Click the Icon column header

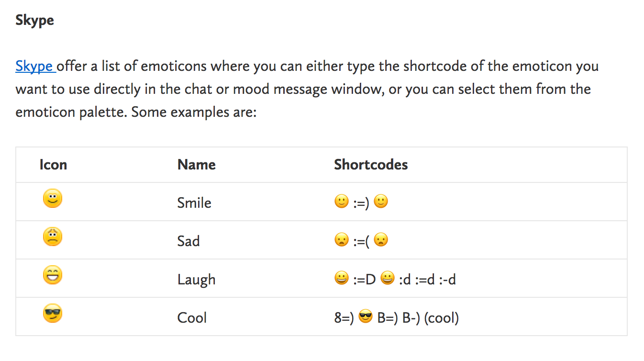point(53,165)
